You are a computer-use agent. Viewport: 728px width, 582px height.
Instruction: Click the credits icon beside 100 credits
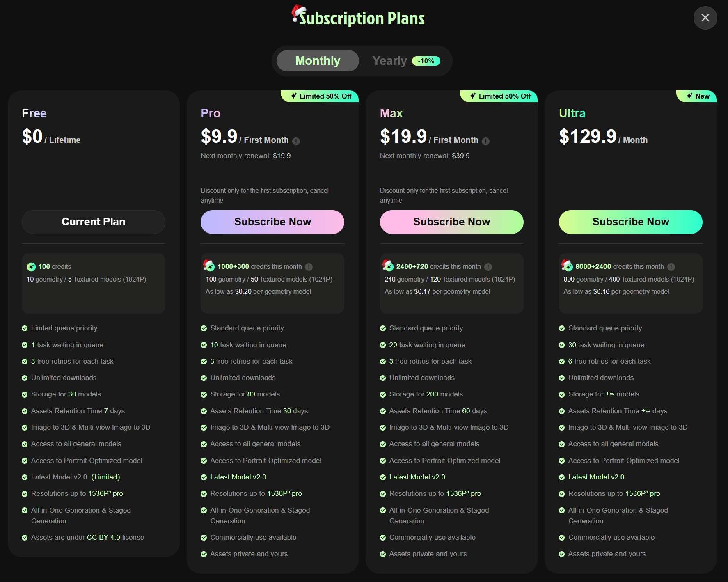coord(31,267)
